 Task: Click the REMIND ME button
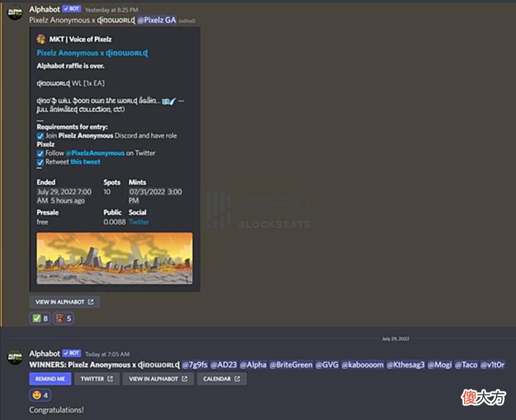point(50,379)
